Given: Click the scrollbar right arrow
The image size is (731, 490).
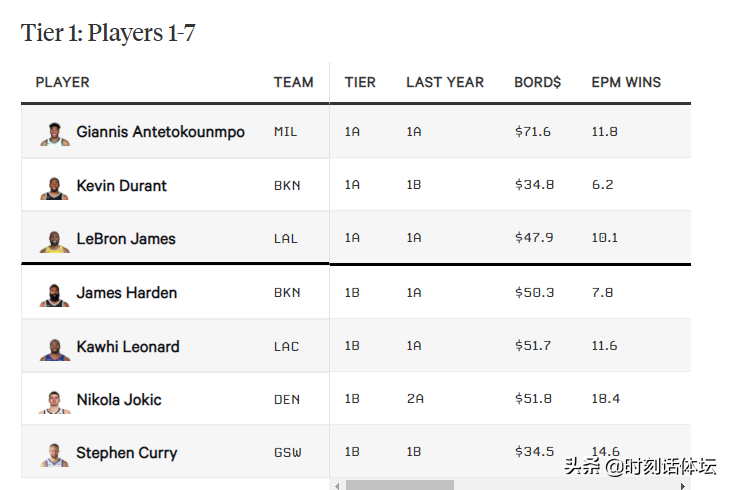Looking at the screenshot, I should pyautogui.click(x=683, y=486).
